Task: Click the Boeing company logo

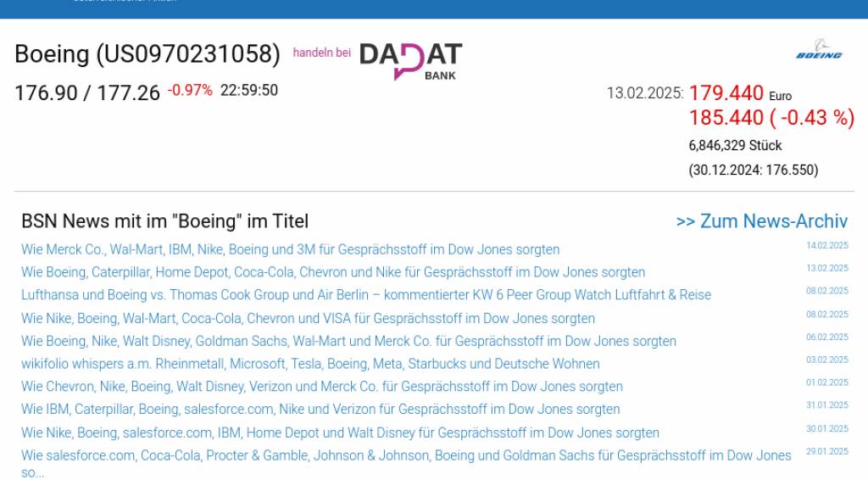Action: pyautogui.click(x=818, y=50)
